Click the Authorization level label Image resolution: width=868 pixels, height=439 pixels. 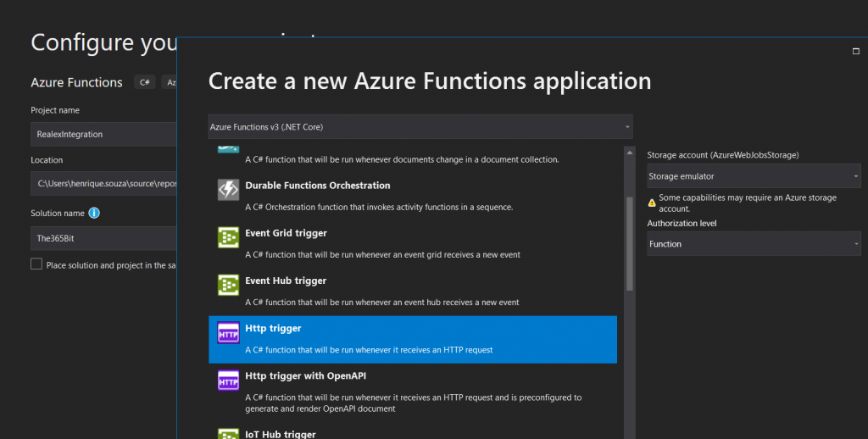click(682, 223)
